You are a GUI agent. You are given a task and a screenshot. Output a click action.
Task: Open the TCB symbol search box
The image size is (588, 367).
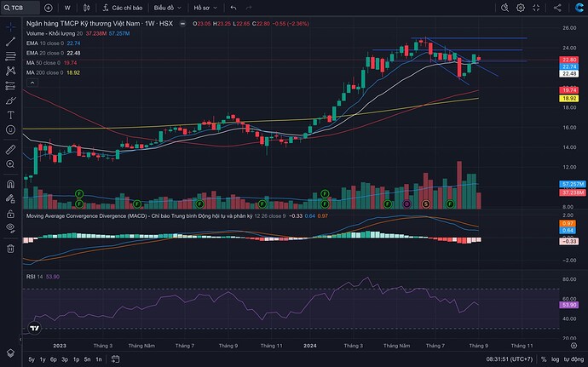[x=20, y=8]
